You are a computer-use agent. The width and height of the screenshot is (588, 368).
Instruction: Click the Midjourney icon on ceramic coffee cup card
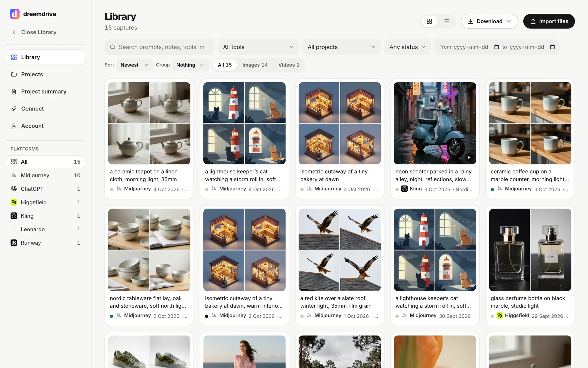(x=500, y=189)
